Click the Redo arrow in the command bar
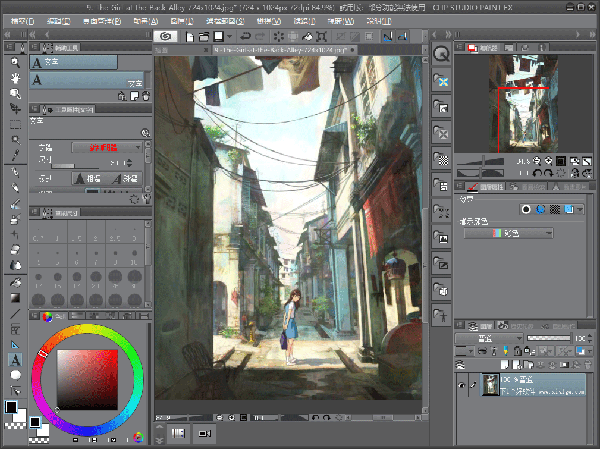 (260, 37)
